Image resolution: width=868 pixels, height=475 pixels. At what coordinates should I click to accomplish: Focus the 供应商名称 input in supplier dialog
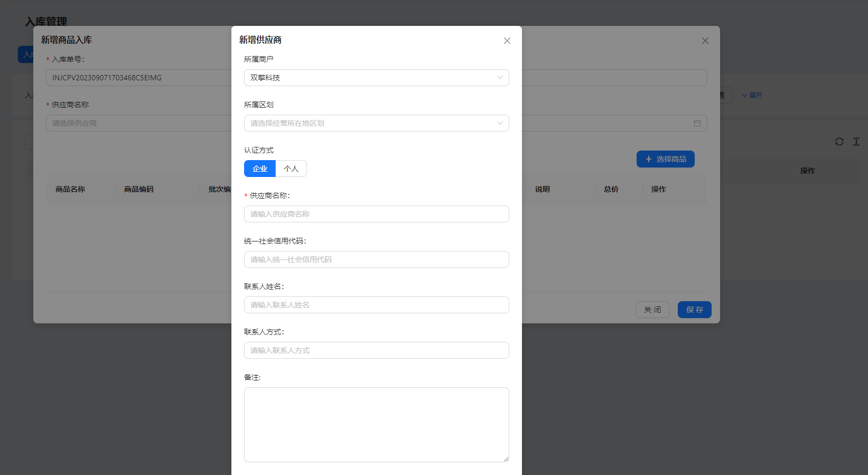coord(377,214)
